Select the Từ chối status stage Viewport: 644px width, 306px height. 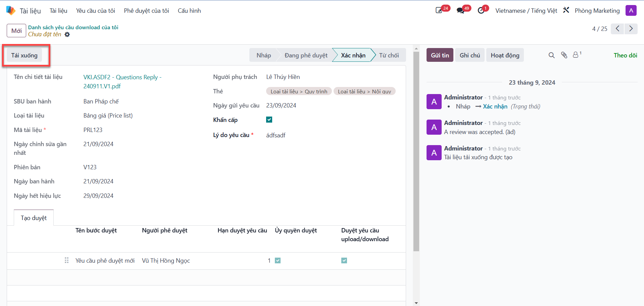[389, 55]
